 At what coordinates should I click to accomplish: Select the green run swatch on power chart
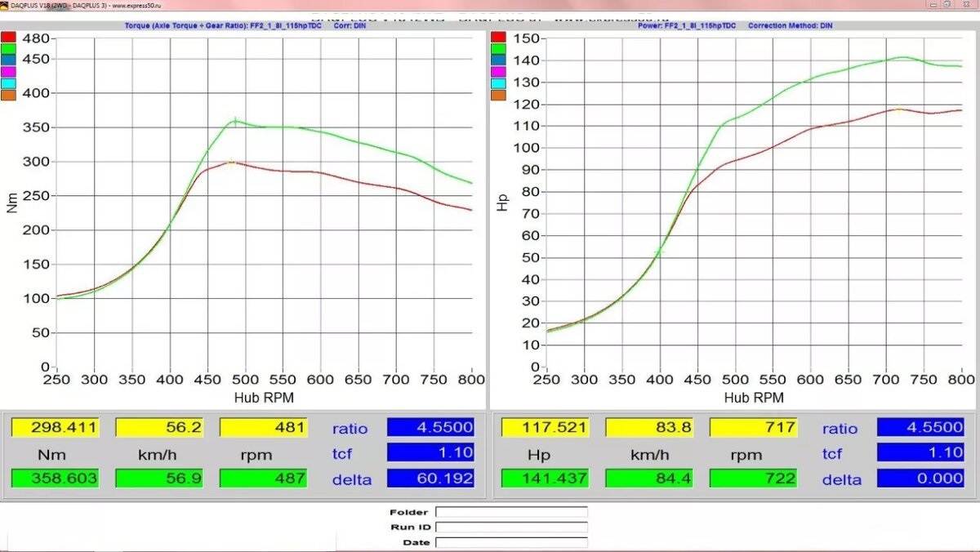click(x=498, y=48)
